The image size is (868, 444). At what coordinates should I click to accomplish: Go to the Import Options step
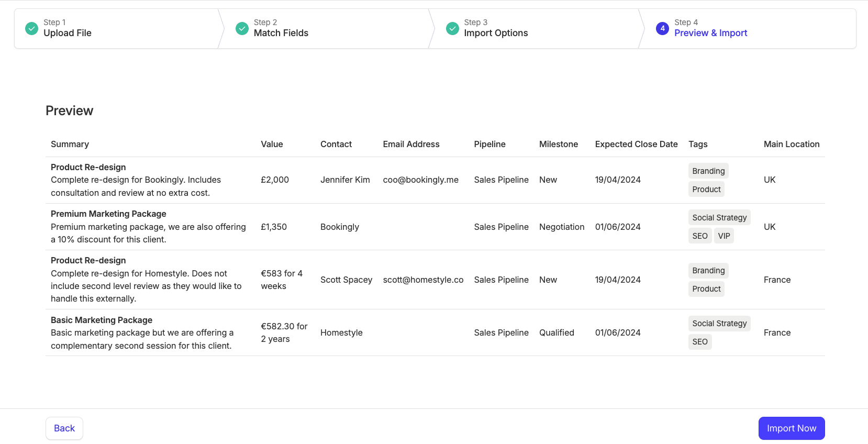click(496, 33)
